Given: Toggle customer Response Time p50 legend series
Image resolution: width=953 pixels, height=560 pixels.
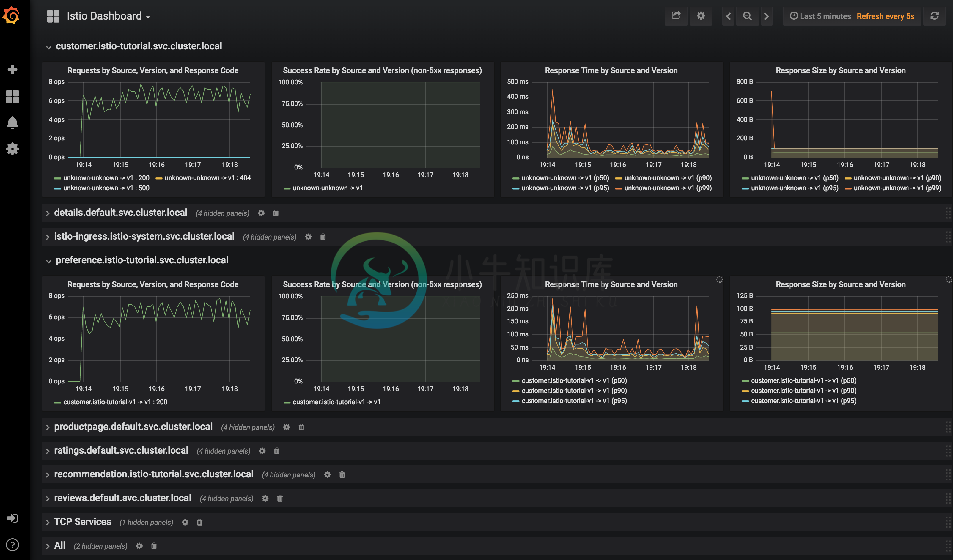Looking at the screenshot, I should [565, 178].
